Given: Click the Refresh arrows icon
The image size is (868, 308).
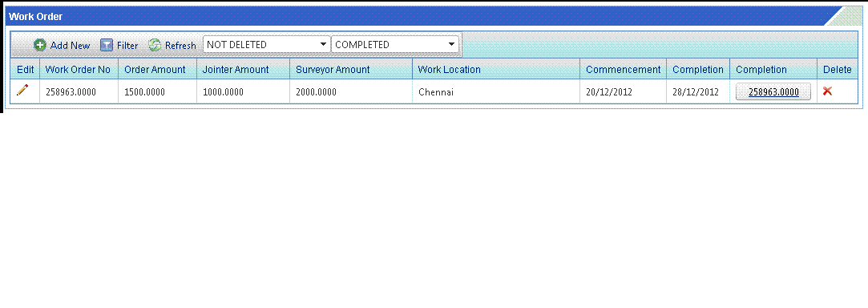Looking at the screenshot, I should click(155, 45).
